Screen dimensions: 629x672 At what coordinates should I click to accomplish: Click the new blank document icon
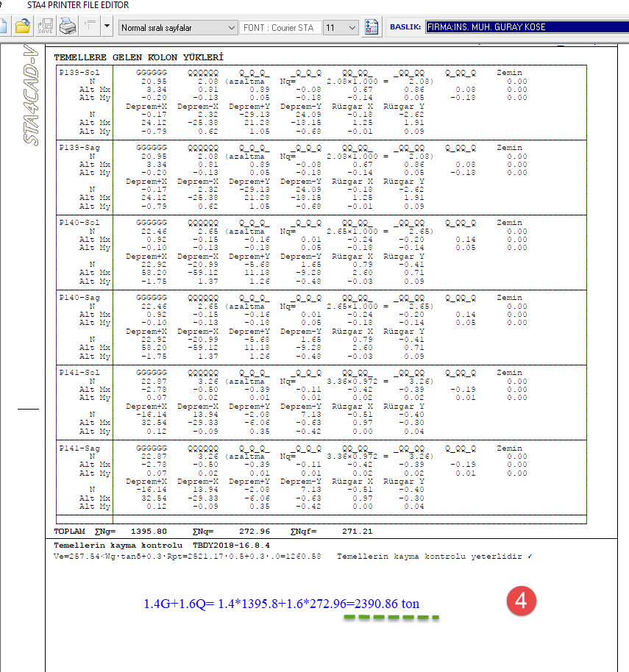(4, 27)
